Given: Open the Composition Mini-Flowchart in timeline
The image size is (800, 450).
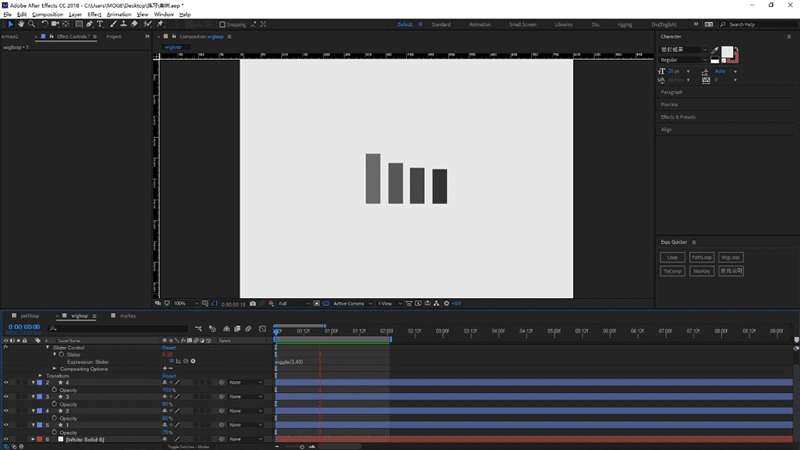Looking at the screenshot, I should (198, 329).
